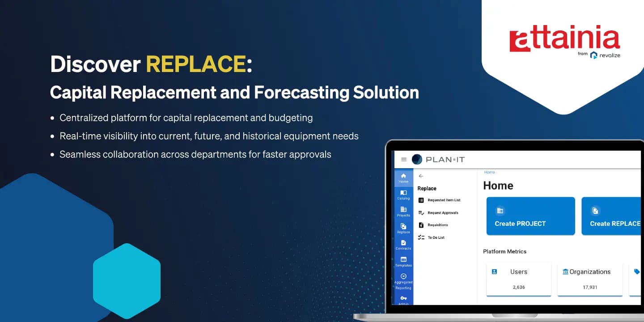Open the Catalog sidebar item
Viewport: 644px width, 322px height.
[x=403, y=195]
